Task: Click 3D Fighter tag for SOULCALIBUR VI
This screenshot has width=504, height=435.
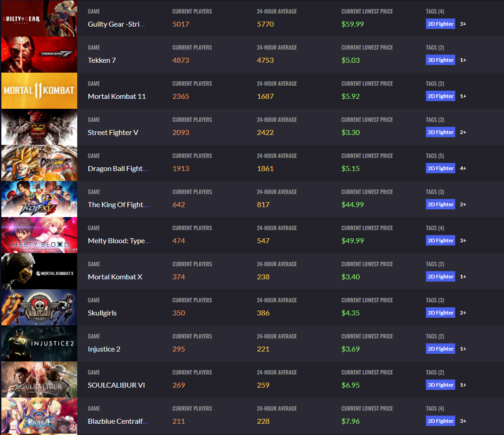Action: click(x=440, y=385)
